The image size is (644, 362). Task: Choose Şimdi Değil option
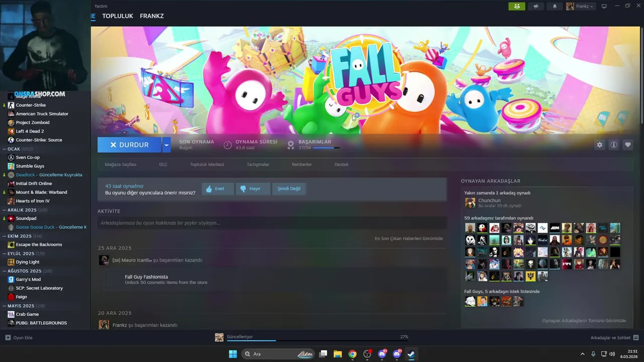pos(289,189)
